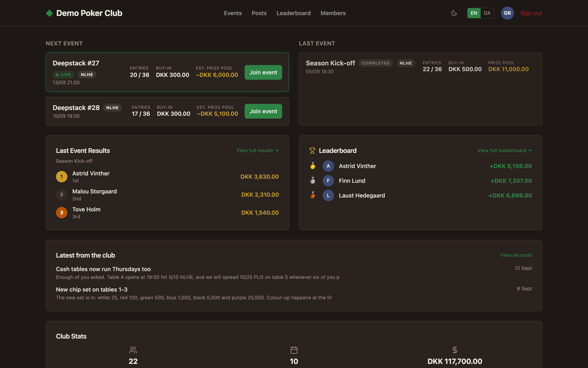Open the GR user avatar

click(507, 13)
